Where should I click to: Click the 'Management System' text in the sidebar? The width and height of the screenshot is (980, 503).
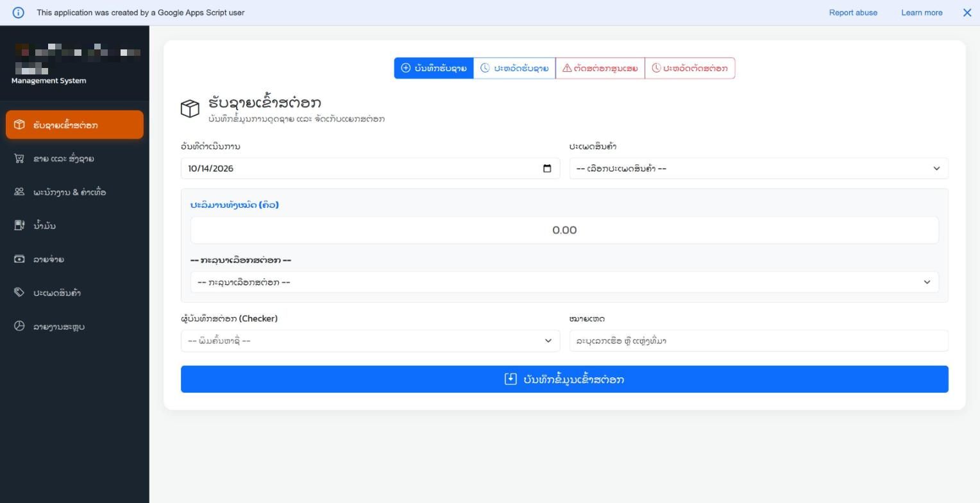point(49,80)
